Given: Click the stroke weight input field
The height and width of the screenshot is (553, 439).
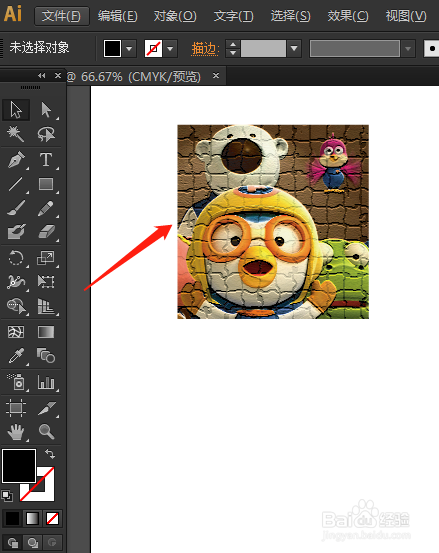Looking at the screenshot, I should [263, 49].
